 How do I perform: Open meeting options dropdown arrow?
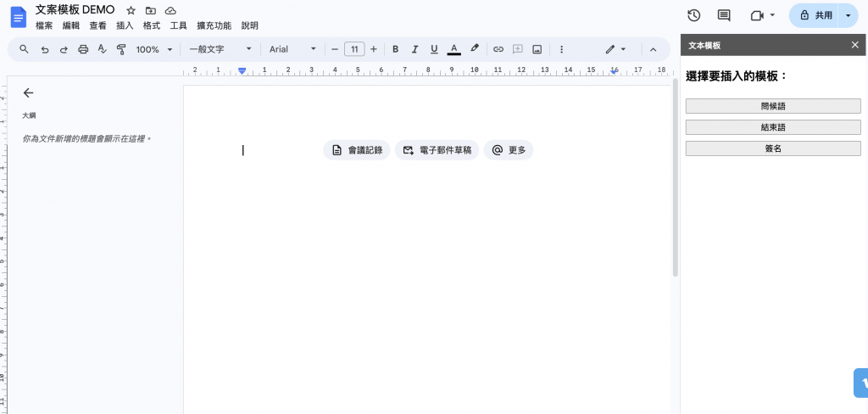773,15
